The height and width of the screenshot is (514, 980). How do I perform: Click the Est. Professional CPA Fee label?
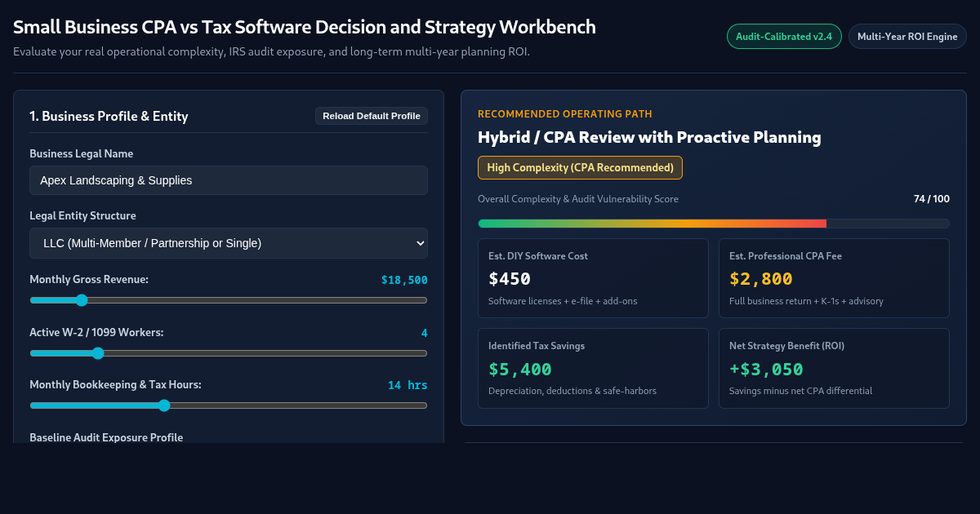[x=786, y=256]
